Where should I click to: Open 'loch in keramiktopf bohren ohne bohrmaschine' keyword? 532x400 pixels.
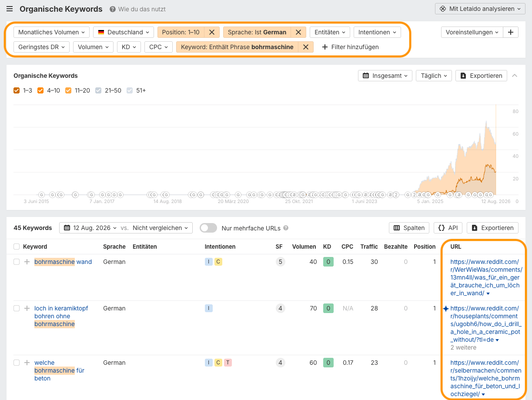pos(61,316)
